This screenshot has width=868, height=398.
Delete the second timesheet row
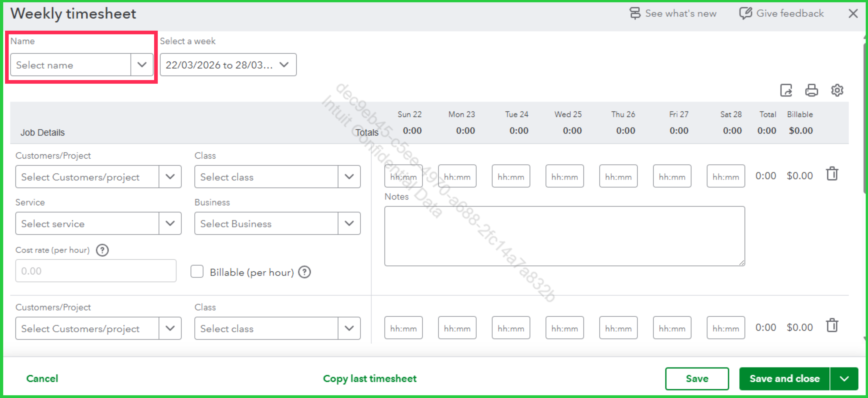click(832, 326)
